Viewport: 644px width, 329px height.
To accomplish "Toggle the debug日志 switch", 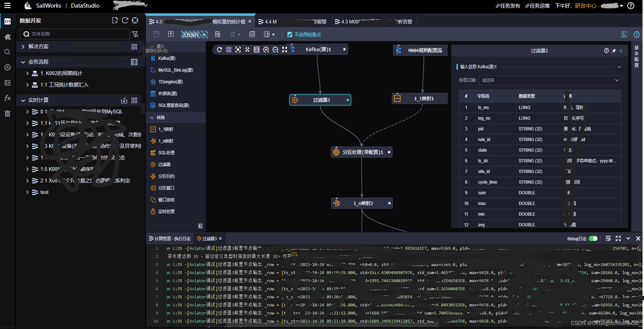I will [593, 238].
